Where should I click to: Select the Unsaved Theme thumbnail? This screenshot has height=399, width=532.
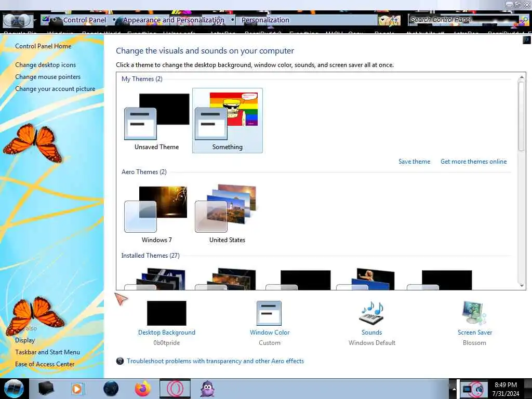click(157, 121)
